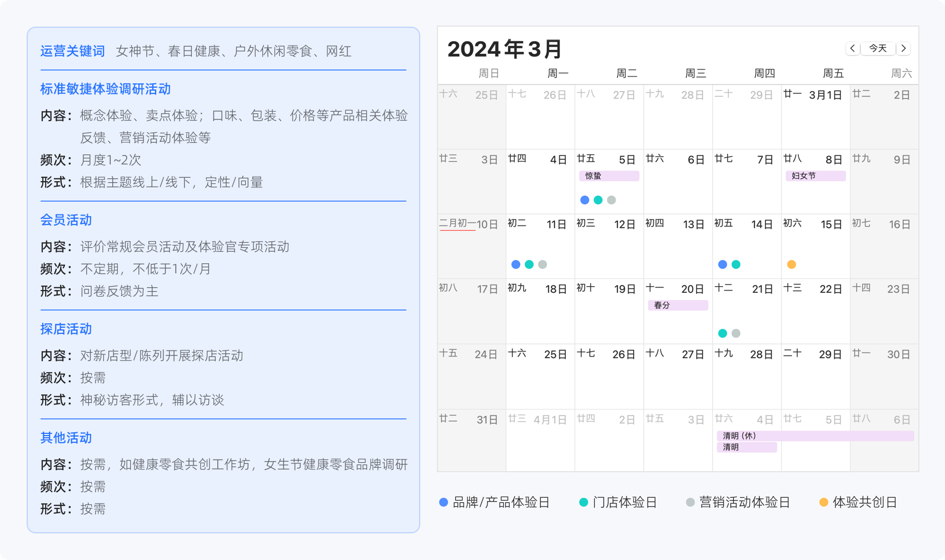Click the 其他活动 section heading
The image size is (945, 560).
point(66,438)
